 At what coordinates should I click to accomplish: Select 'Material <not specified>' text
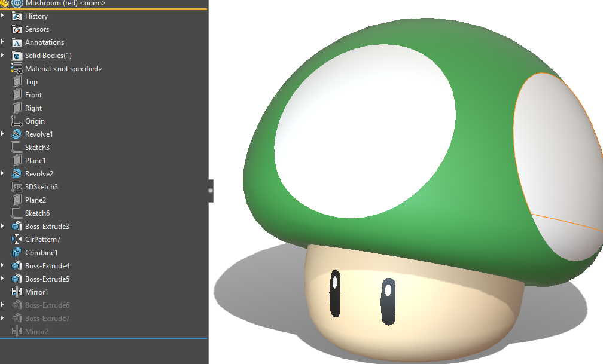[x=63, y=68]
